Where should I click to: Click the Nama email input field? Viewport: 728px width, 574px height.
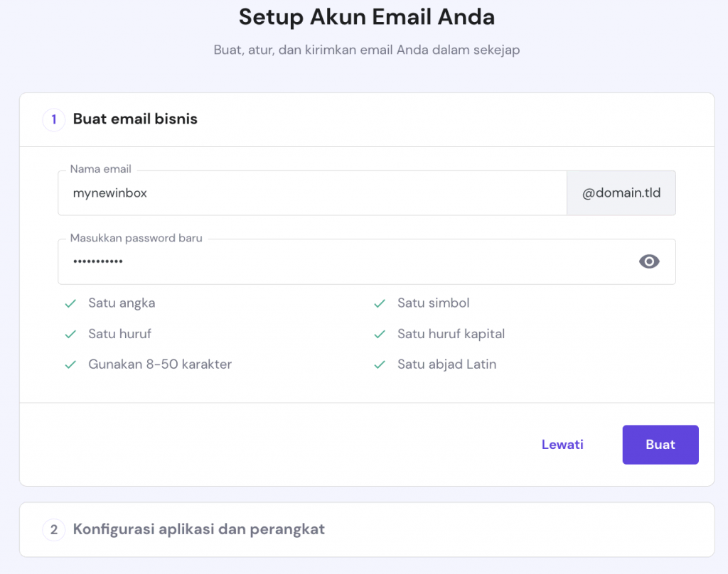coord(311,193)
